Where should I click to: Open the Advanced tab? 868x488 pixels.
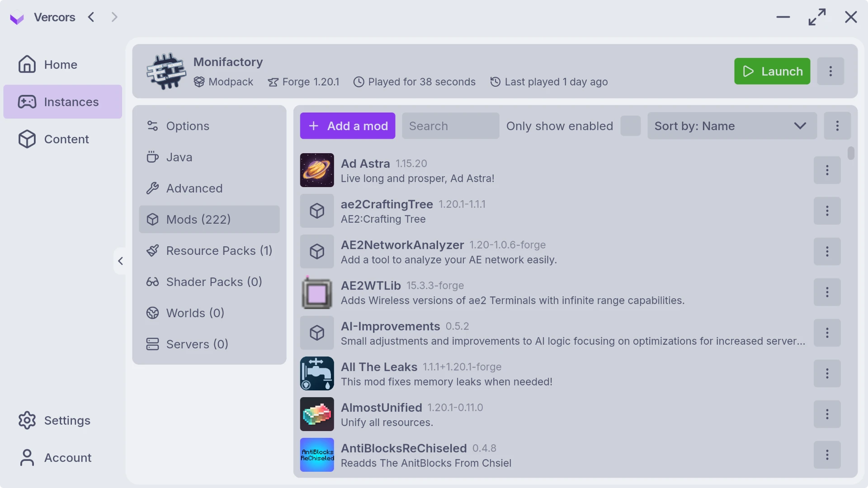(x=209, y=188)
